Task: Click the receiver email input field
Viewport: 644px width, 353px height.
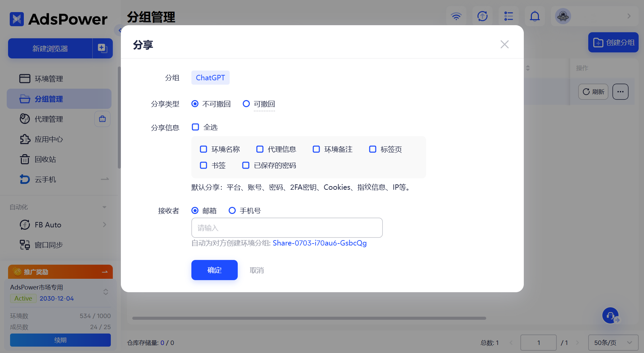Action: point(287,228)
